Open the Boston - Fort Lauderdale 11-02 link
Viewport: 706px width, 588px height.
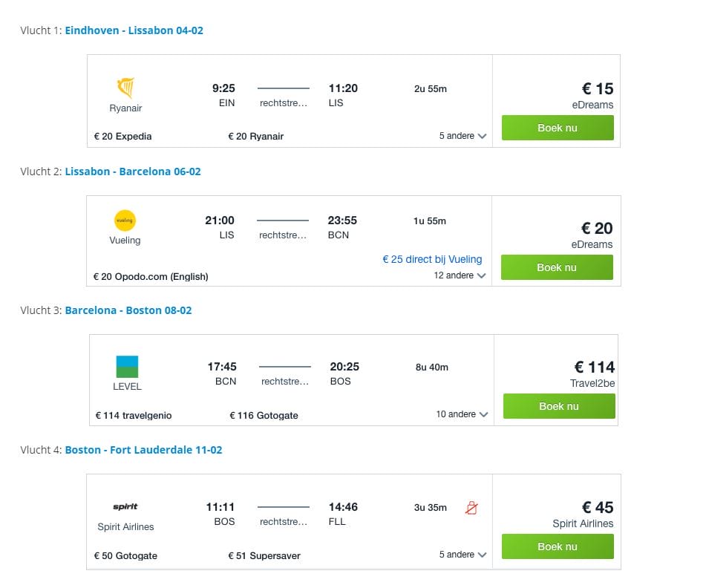143,450
